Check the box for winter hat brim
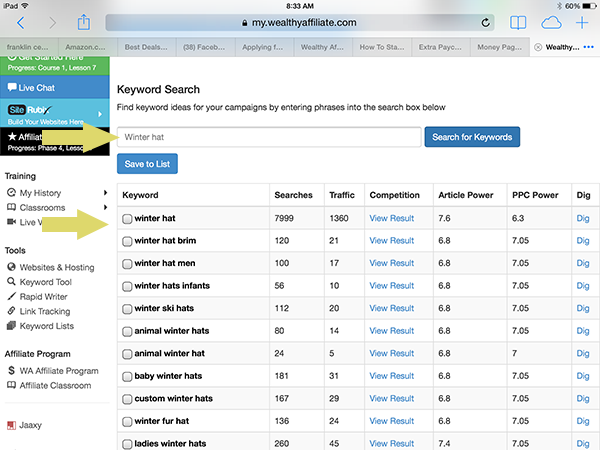The width and height of the screenshot is (600, 450). [127, 241]
